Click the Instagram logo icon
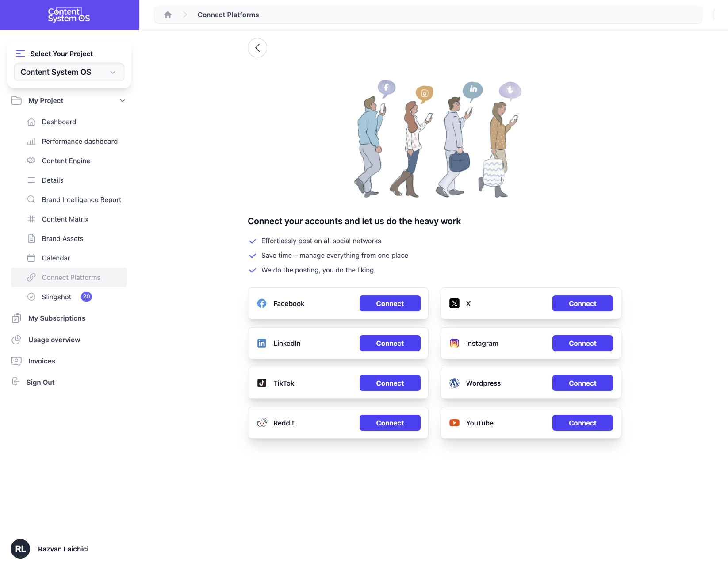The height and width of the screenshot is (570, 728). click(454, 343)
